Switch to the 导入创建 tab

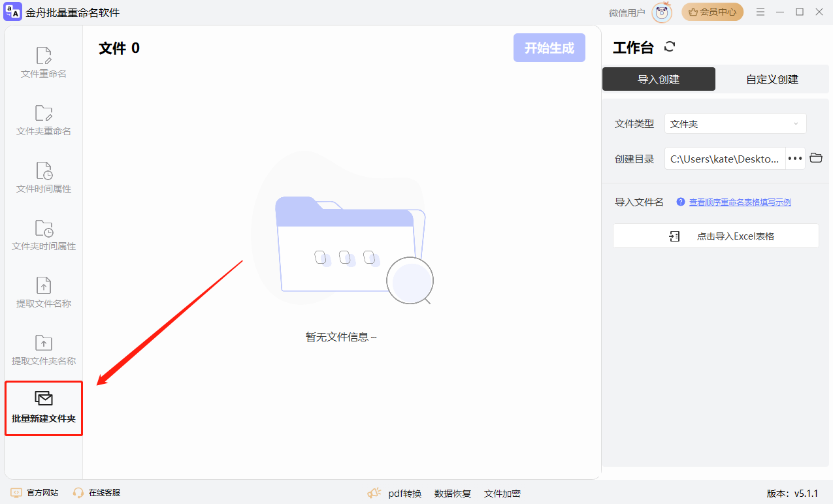click(659, 79)
